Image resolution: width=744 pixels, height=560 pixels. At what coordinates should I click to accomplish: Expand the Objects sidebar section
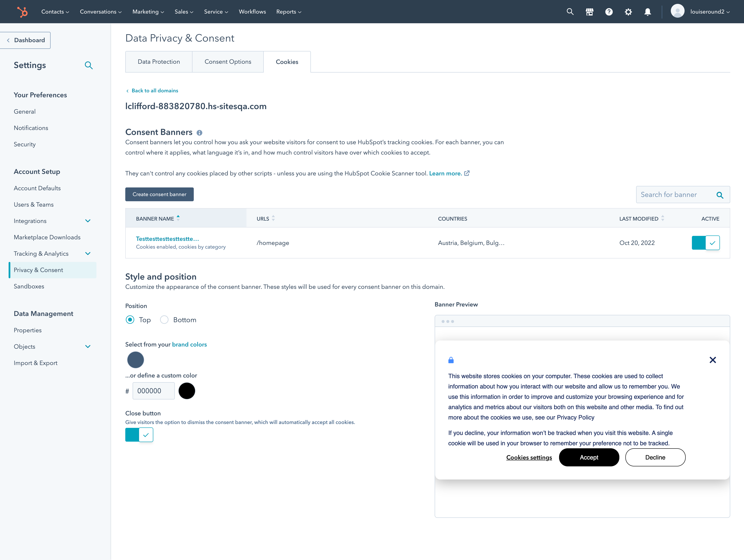coord(88,347)
